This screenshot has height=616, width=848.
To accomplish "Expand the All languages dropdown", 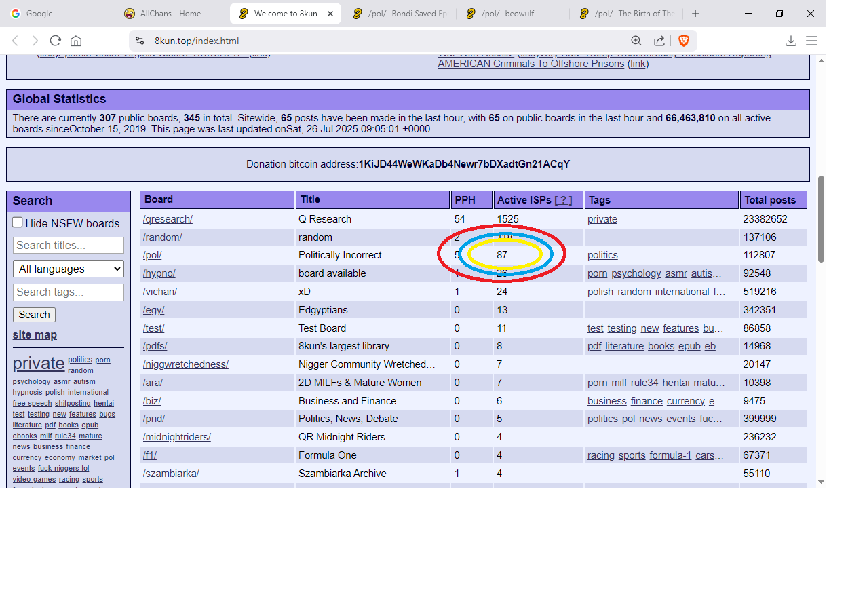I will pyautogui.click(x=69, y=269).
